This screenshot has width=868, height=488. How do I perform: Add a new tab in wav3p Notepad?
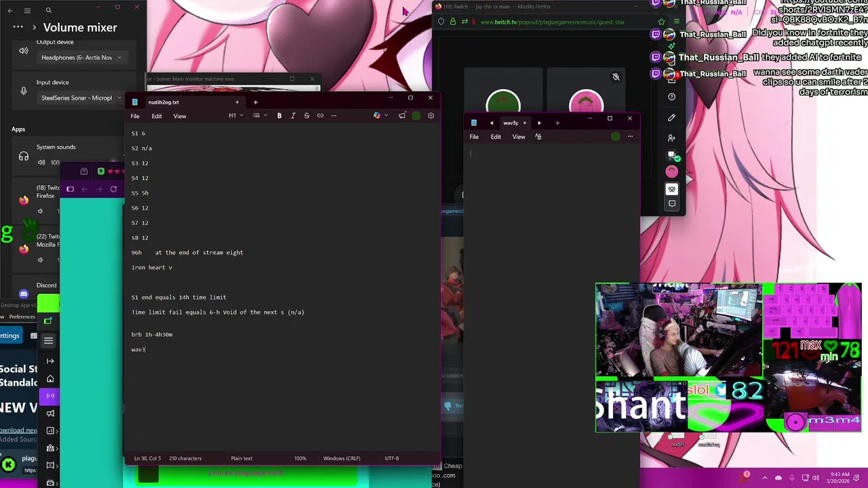click(557, 123)
